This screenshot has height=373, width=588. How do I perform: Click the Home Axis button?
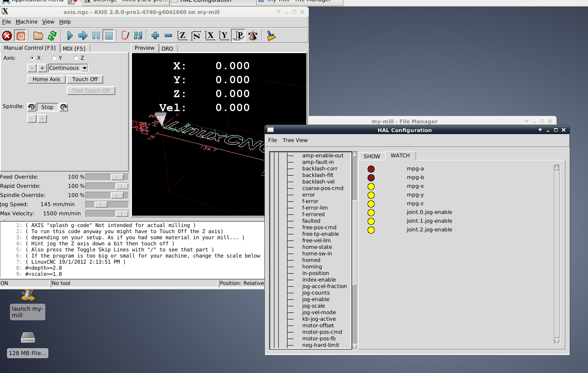pos(46,79)
